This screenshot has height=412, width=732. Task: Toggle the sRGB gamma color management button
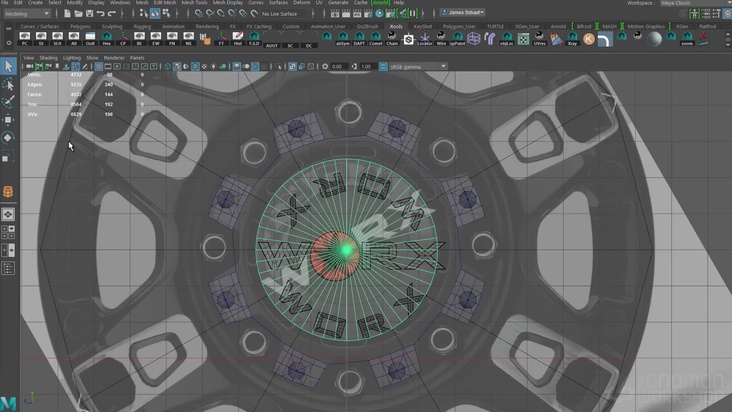pyautogui.click(x=382, y=66)
